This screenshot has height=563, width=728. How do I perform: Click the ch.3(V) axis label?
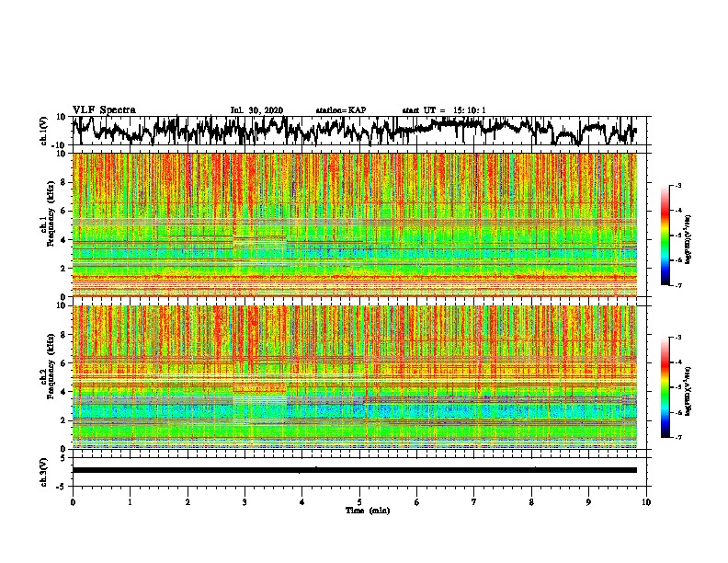pyautogui.click(x=44, y=472)
